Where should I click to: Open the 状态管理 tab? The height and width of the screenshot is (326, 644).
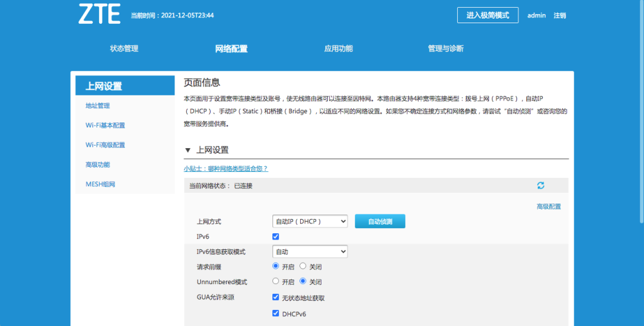click(124, 49)
